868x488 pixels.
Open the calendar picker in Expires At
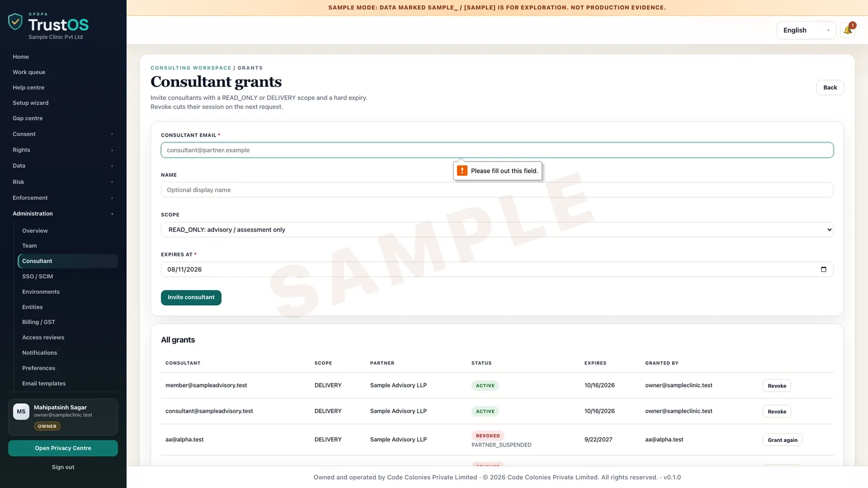[x=824, y=269]
